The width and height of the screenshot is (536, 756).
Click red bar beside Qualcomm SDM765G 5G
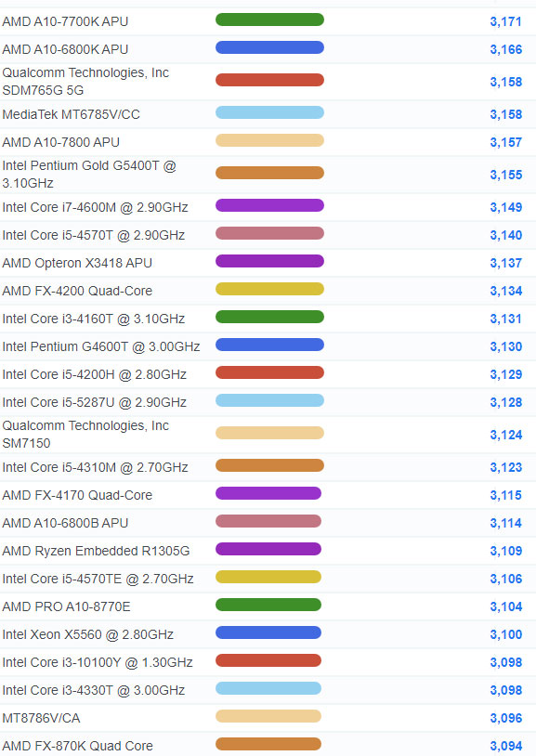point(269,80)
